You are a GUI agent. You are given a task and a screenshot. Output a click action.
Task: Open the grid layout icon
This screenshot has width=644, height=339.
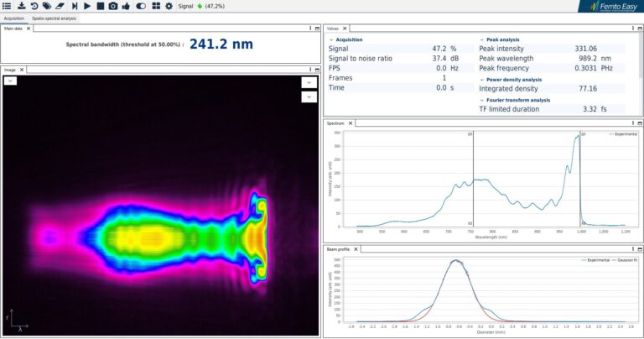pos(156,6)
